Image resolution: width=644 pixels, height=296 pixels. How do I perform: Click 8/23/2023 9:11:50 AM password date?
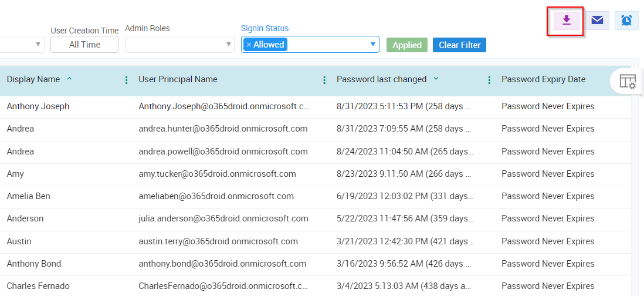click(404, 174)
